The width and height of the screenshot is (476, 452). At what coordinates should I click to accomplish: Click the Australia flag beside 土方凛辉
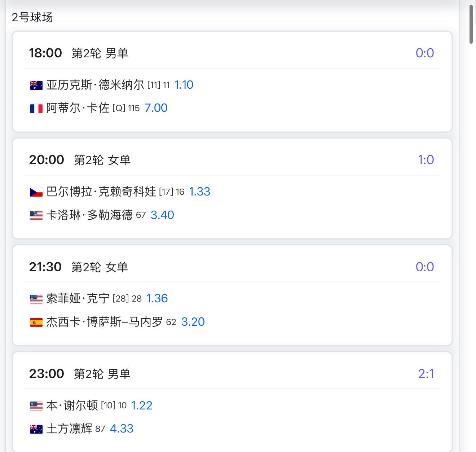(x=36, y=429)
